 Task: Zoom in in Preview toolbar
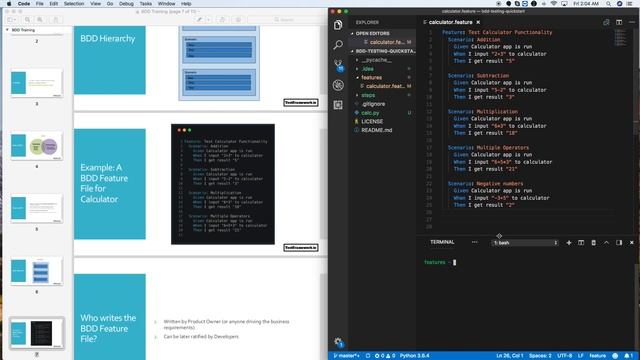click(40, 20)
